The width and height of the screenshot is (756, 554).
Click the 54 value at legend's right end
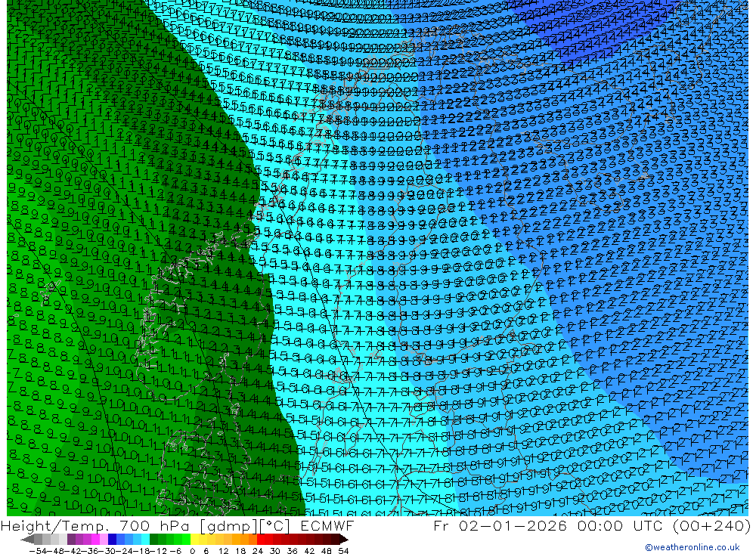tap(343, 550)
